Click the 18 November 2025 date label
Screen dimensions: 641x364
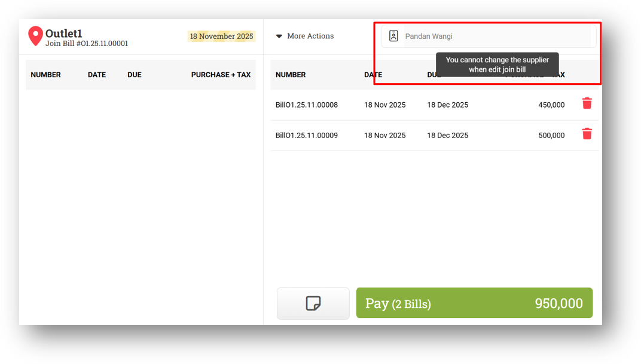222,36
